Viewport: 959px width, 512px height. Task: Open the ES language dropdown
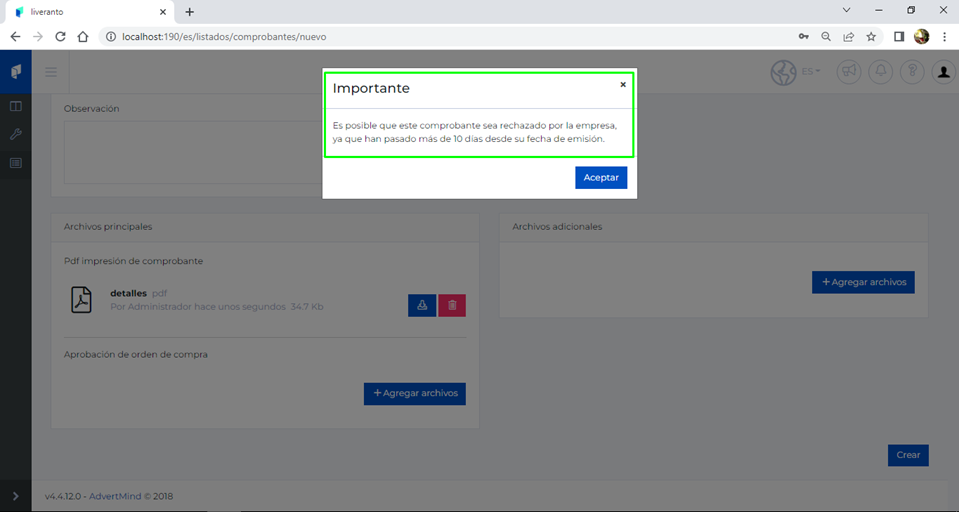[x=810, y=72]
